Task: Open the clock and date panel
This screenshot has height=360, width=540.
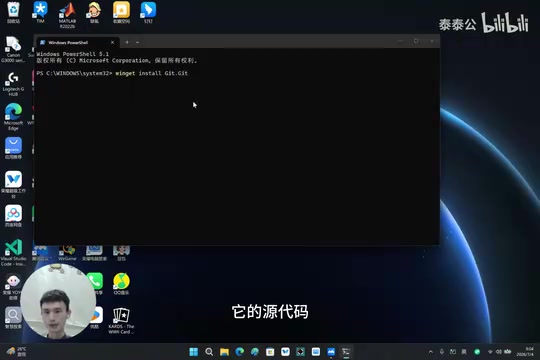Action: point(526,352)
